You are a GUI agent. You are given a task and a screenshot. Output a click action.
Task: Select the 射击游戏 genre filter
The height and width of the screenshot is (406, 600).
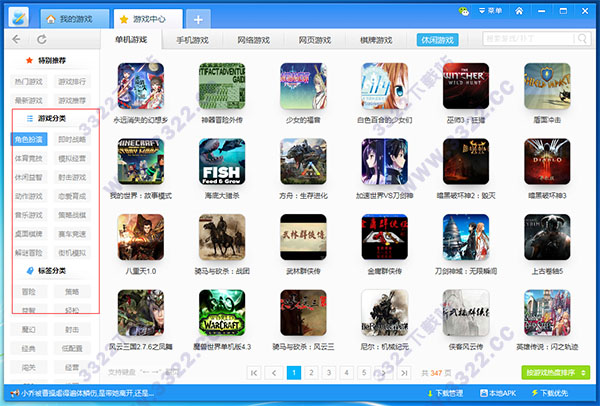(72, 177)
